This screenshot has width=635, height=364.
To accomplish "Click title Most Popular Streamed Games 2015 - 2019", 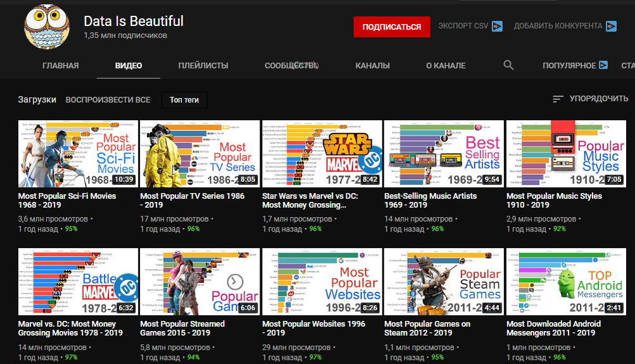I will 182,329.
